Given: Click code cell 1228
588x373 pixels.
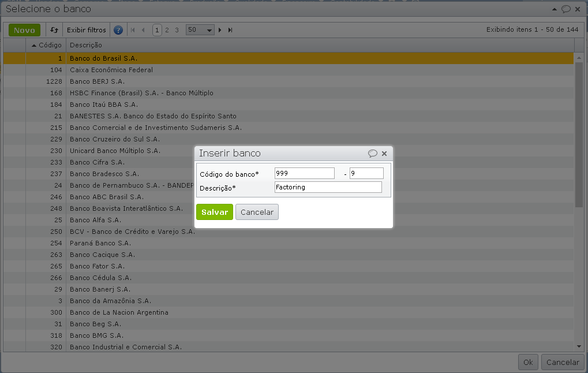Looking at the screenshot, I should pos(46,81).
